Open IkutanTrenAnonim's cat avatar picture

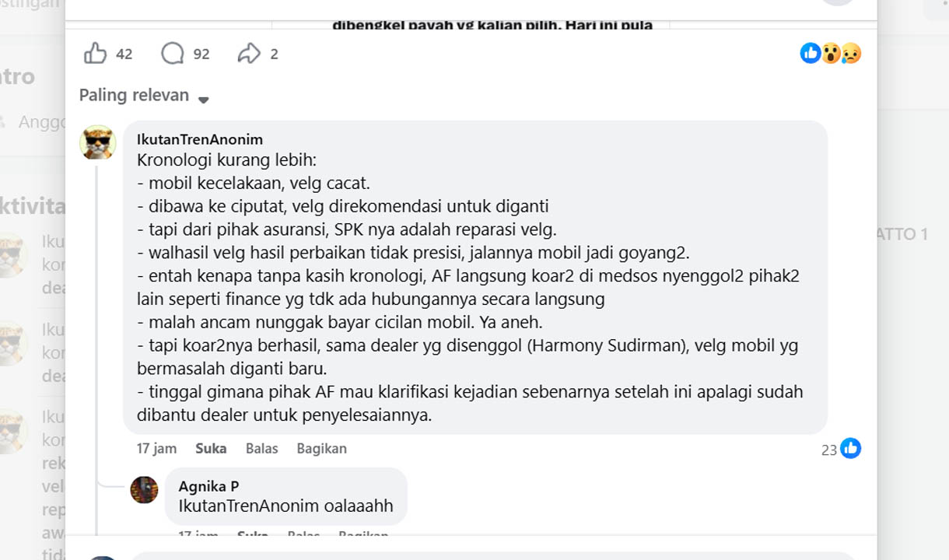pyautogui.click(x=98, y=142)
